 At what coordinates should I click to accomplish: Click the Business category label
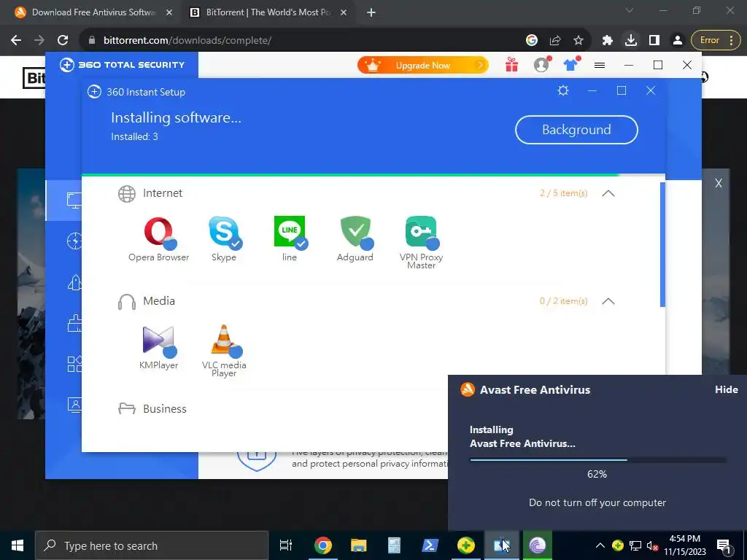pyautogui.click(x=165, y=409)
